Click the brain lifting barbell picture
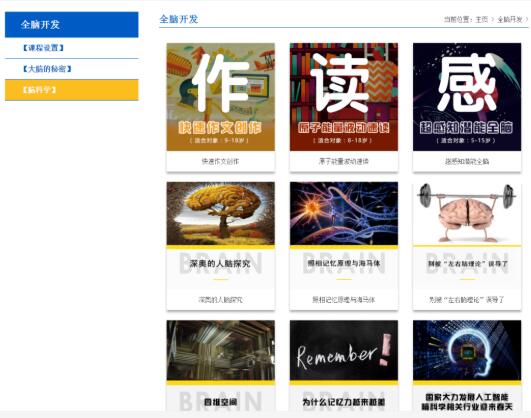The width and height of the screenshot is (531, 418). pos(467,213)
